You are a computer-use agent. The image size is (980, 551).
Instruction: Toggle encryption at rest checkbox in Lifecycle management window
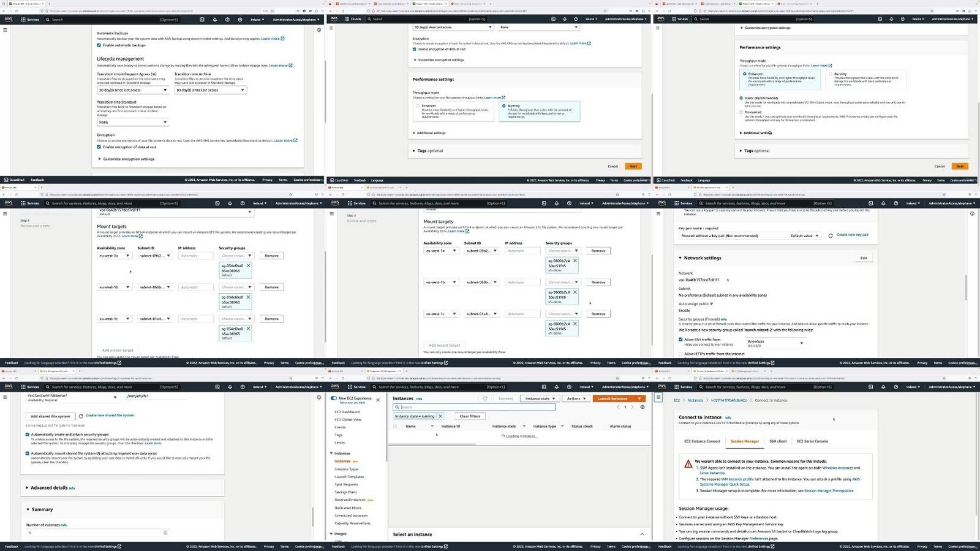[99, 147]
